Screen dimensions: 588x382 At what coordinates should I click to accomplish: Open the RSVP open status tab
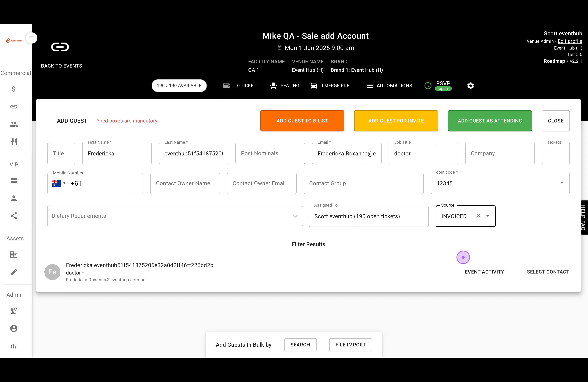[x=438, y=86]
